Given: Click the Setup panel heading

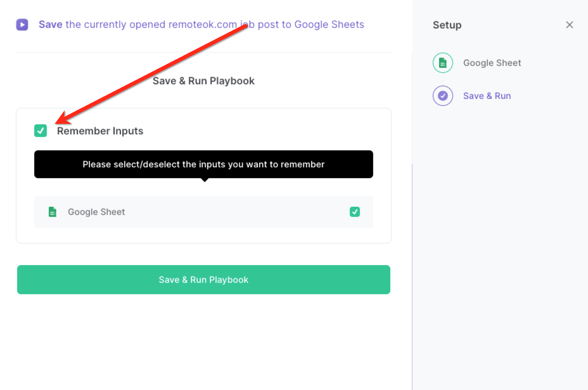Looking at the screenshot, I should point(447,25).
